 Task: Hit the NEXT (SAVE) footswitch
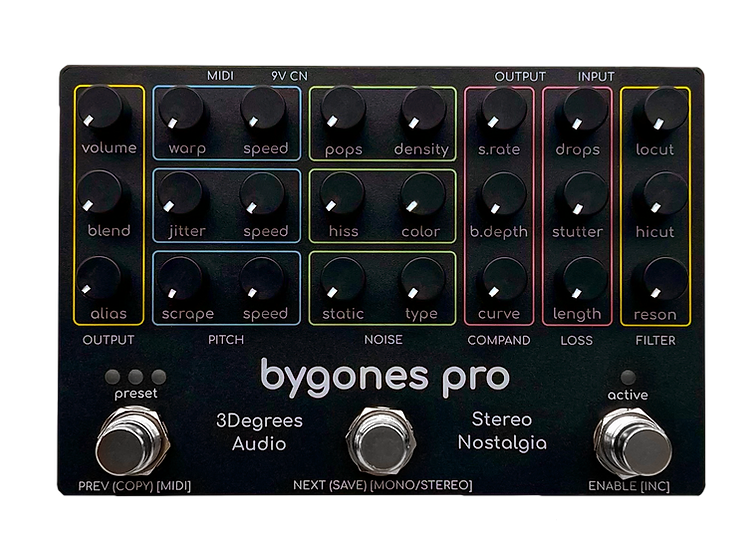pyautogui.click(x=382, y=441)
